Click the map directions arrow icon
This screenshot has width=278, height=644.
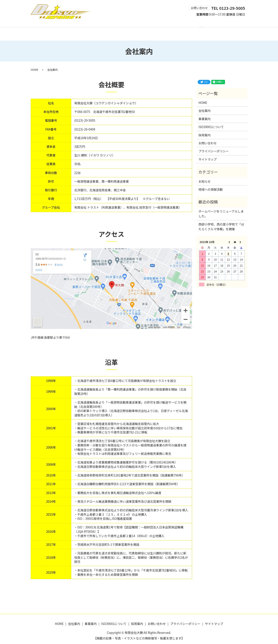pyautogui.click(x=85, y=256)
